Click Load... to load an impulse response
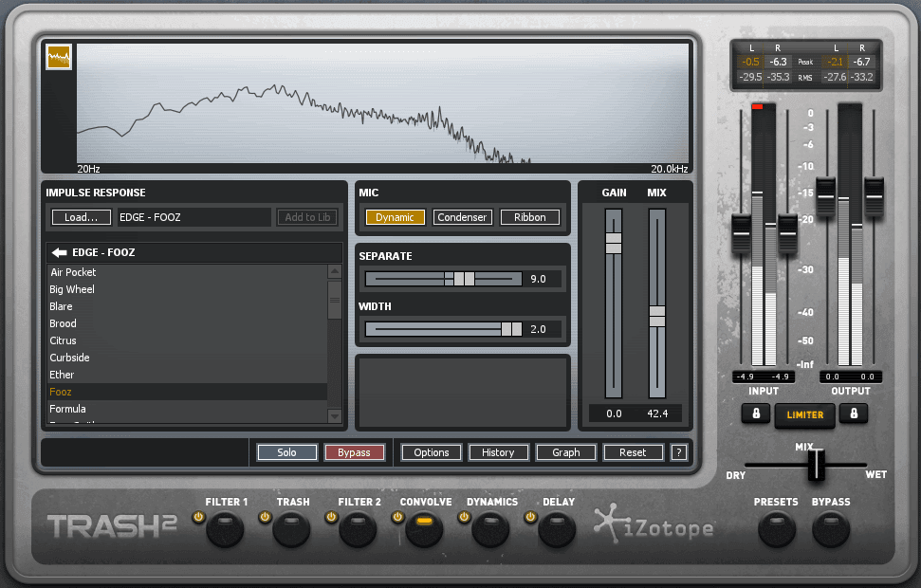The height and width of the screenshot is (588, 921). [81, 217]
